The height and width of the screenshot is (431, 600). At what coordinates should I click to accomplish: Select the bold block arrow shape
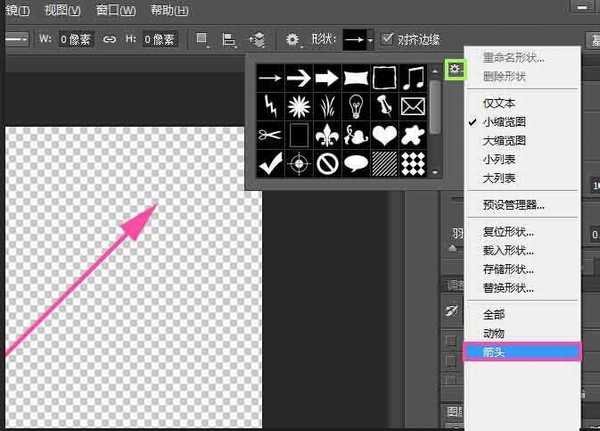[x=327, y=78]
